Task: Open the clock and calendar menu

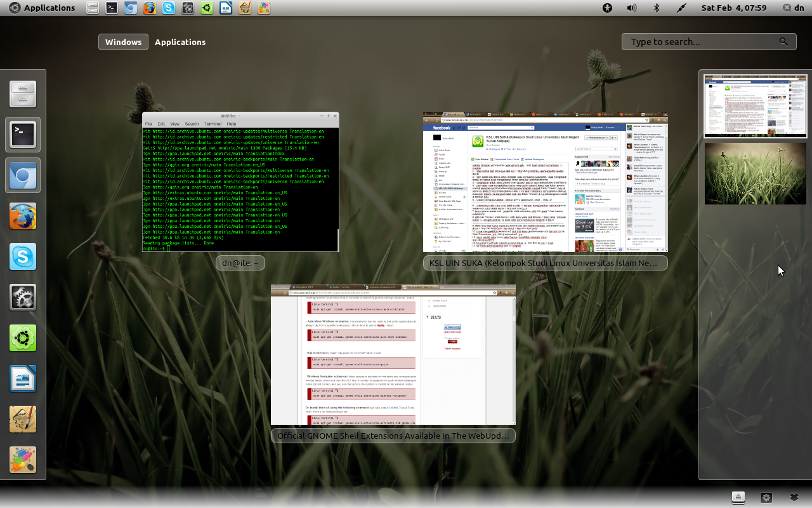Action: (733, 8)
